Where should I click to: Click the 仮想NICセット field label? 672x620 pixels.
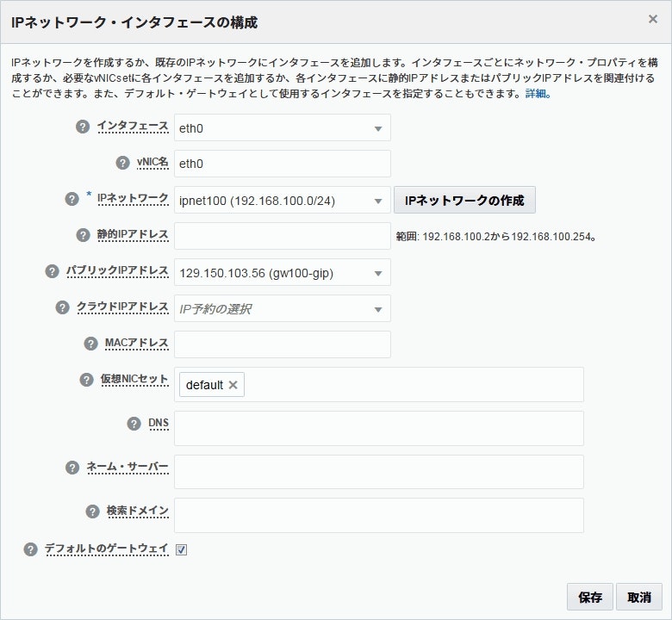click(x=134, y=379)
